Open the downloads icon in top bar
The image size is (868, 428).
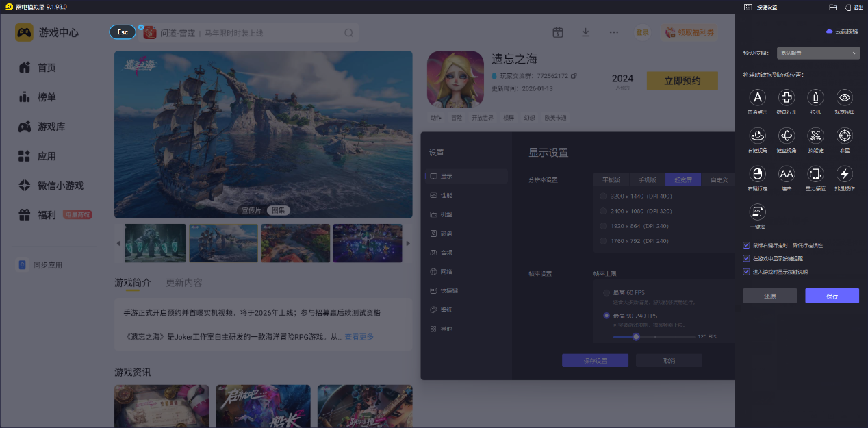[585, 32]
